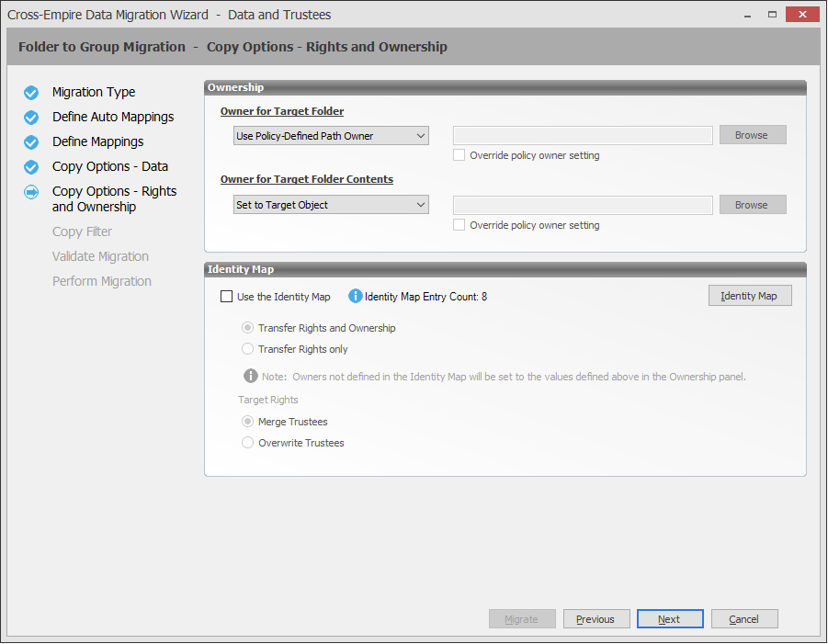Open the Define Mappings wizard step
The height and width of the screenshot is (644, 828).
click(97, 142)
